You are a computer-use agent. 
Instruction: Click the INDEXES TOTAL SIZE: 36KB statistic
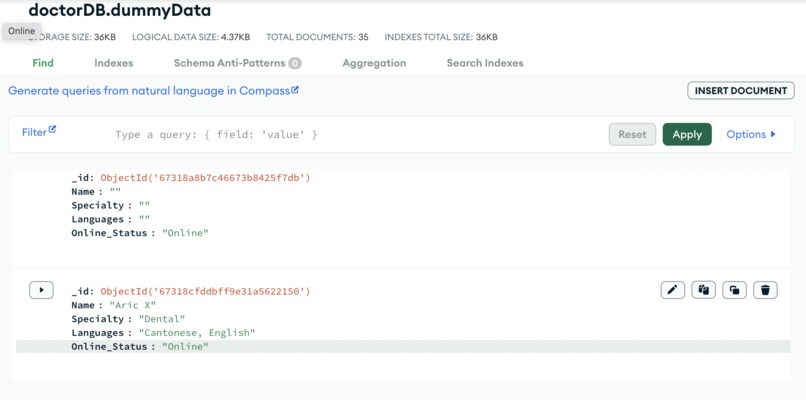[x=441, y=37]
